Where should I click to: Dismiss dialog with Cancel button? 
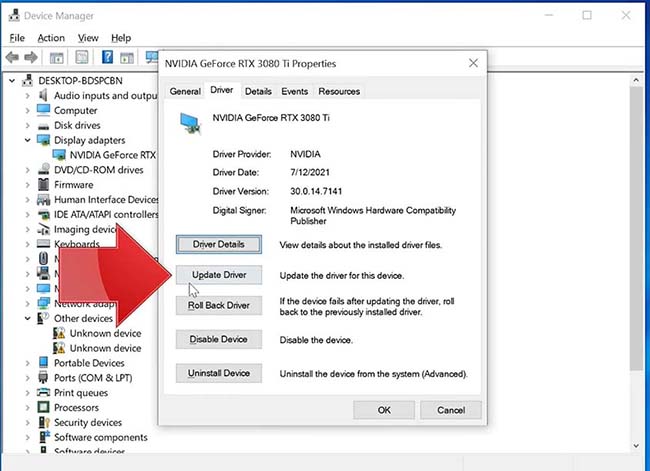pos(451,410)
